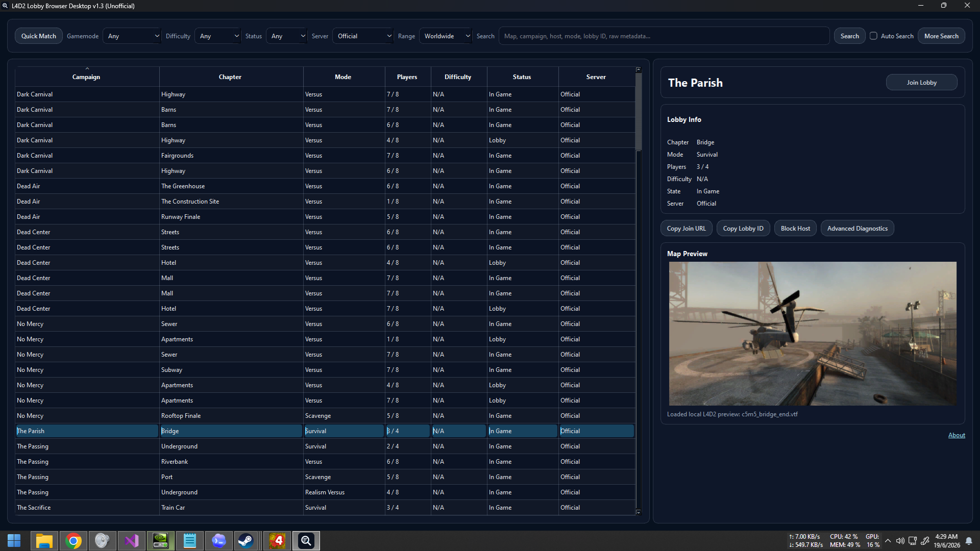The image size is (980, 551).
Task: Select No Mercy Rooftop Finale Scavenge row
Action: (325, 416)
